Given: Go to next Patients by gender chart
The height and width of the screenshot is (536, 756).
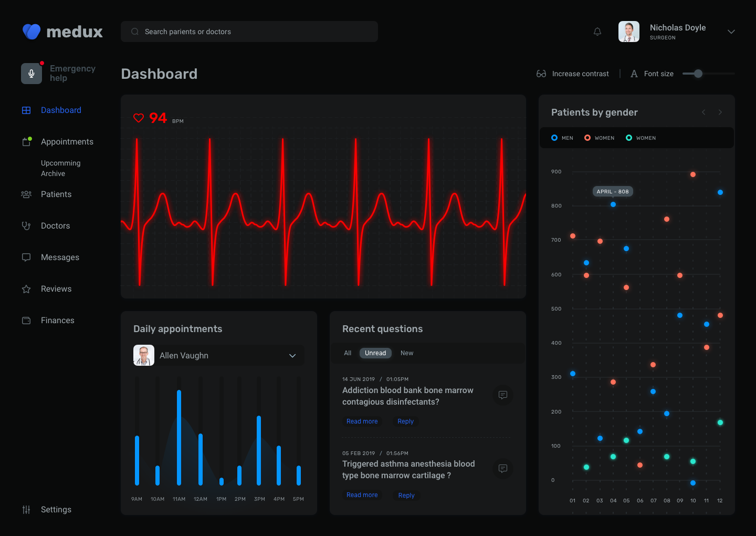Looking at the screenshot, I should (720, 112).
